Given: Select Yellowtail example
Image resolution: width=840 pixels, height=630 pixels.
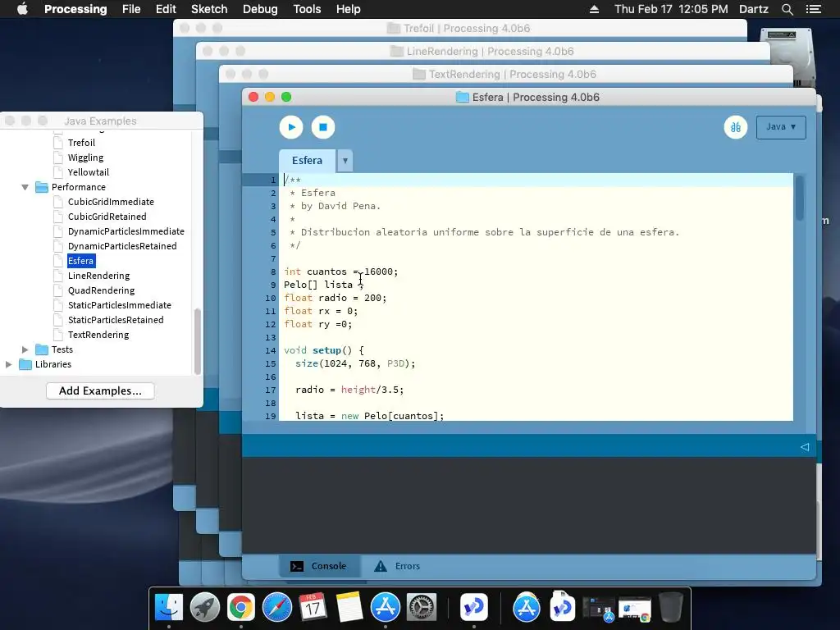Looking at the screenshot, I should tap(88, 172).
